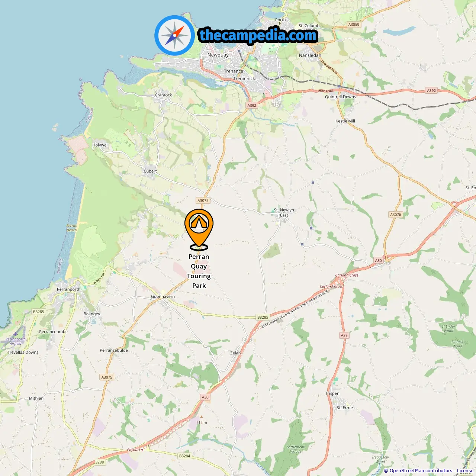The image size is (476, 476).
Task: Click the A3075 road shield near marker
Action: tap(203, 200)
